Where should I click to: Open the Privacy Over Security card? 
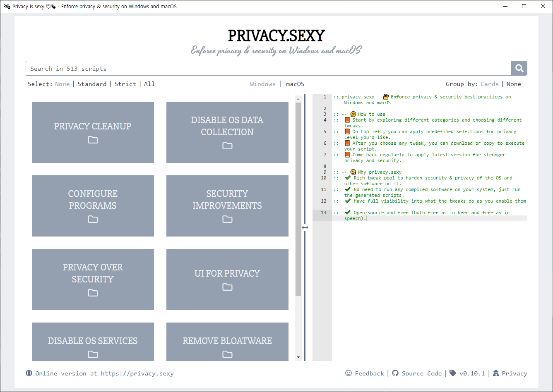[x=93, y=280]
